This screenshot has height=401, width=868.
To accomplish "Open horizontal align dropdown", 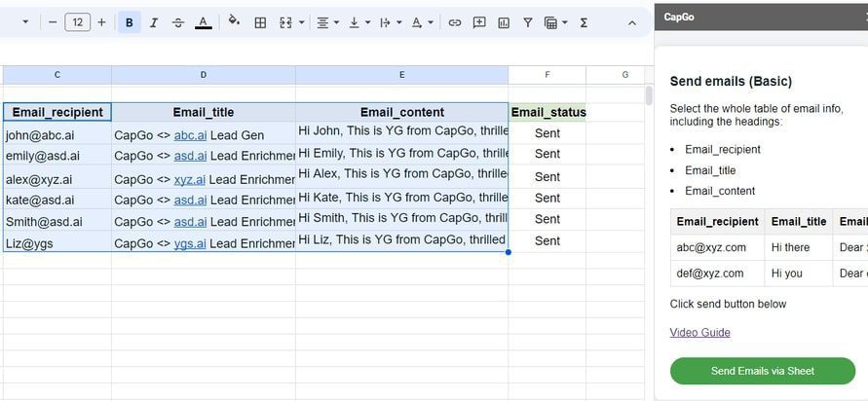I will click(x=327, y=22).
